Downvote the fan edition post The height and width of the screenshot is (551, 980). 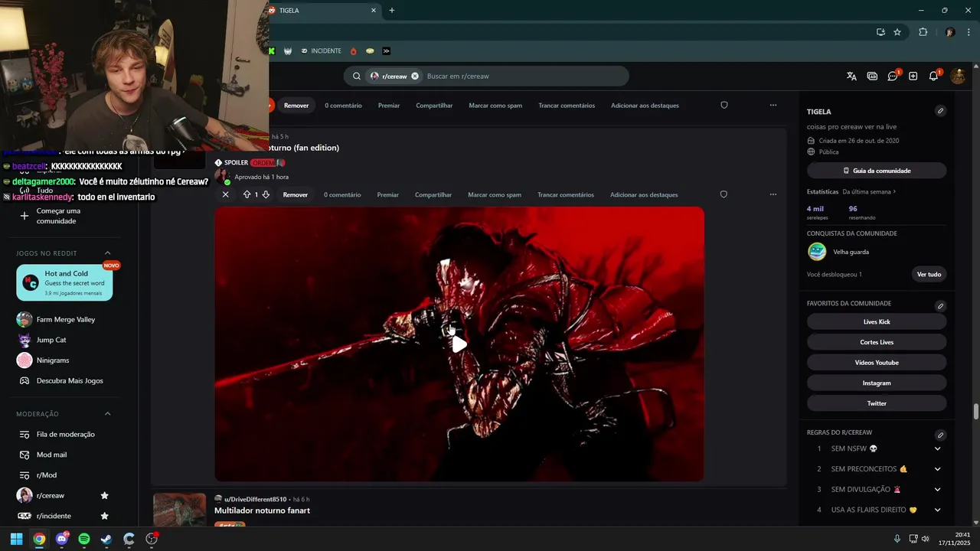point(266,194)
